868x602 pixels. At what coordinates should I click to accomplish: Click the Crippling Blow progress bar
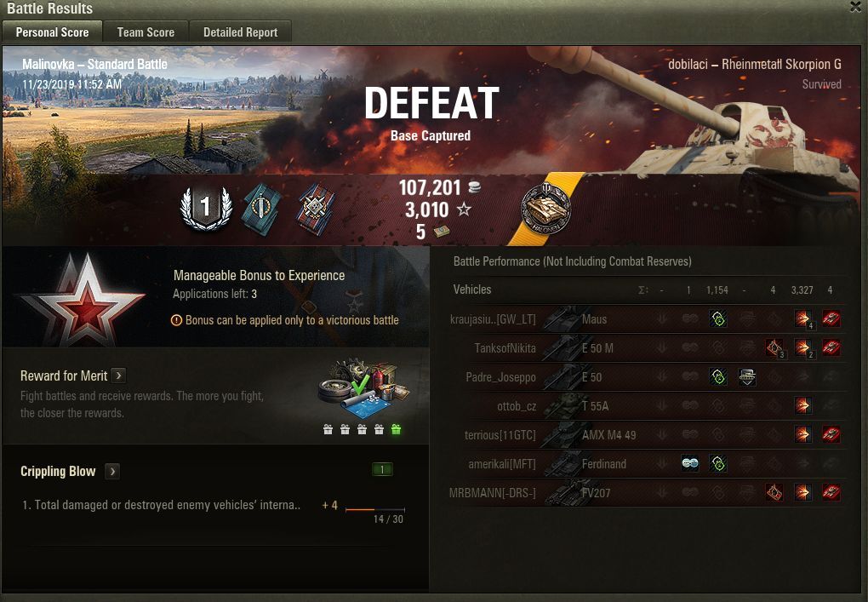coord(374,509)
